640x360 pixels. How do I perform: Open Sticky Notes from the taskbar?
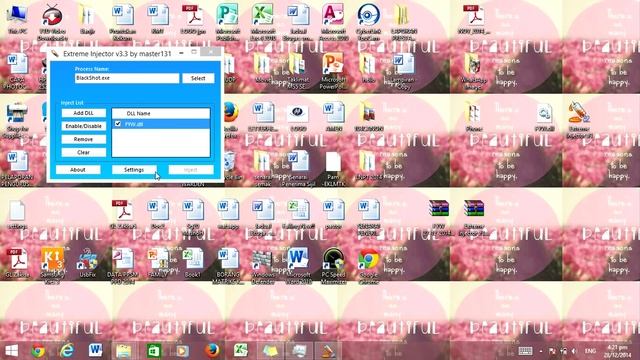pos(270,351)
